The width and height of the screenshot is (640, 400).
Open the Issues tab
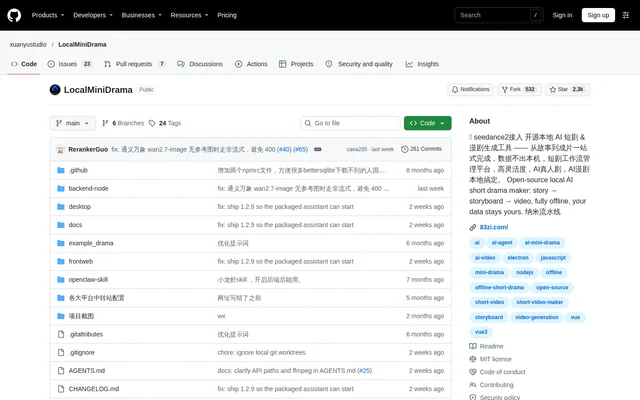(x=70, y=64)
